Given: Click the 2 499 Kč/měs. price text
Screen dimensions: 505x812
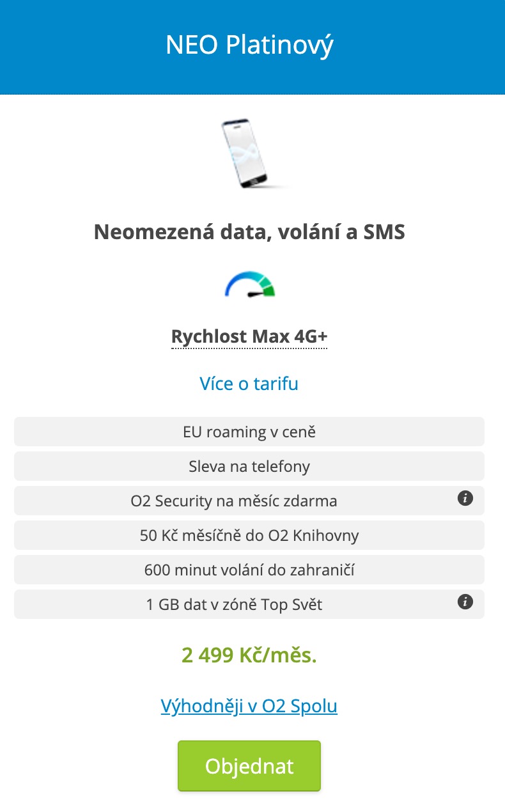Looking at the screenshot, I should click(x=249, y=655).
